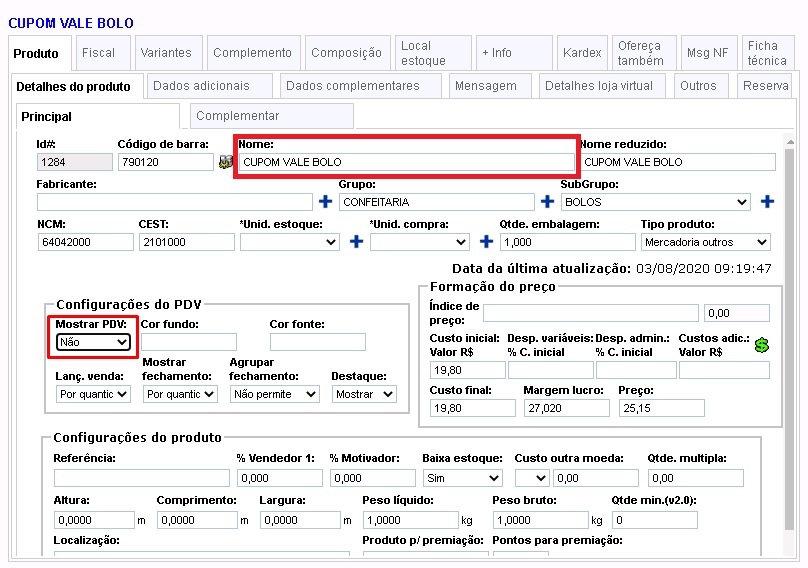808x568 pixels.
Task: Click the Cor fonte color field
Action: click(x=317, y=342)
